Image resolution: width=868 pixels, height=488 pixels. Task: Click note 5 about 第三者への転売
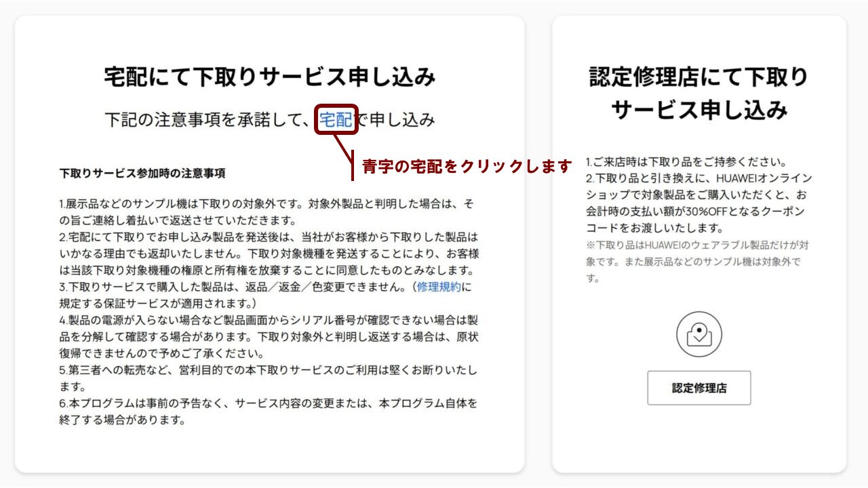click(269, 378)
